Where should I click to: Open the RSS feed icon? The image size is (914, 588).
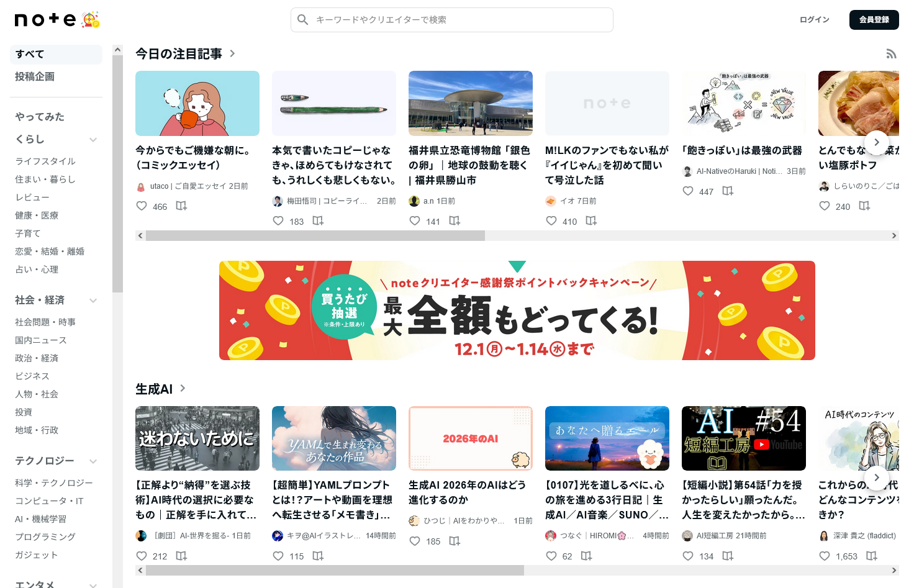[x=891, y=54]
